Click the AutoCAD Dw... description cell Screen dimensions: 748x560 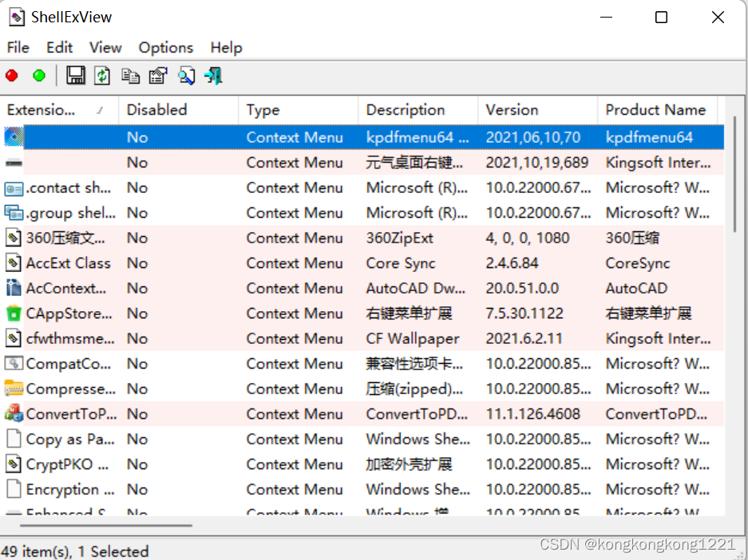click(415, 288)
